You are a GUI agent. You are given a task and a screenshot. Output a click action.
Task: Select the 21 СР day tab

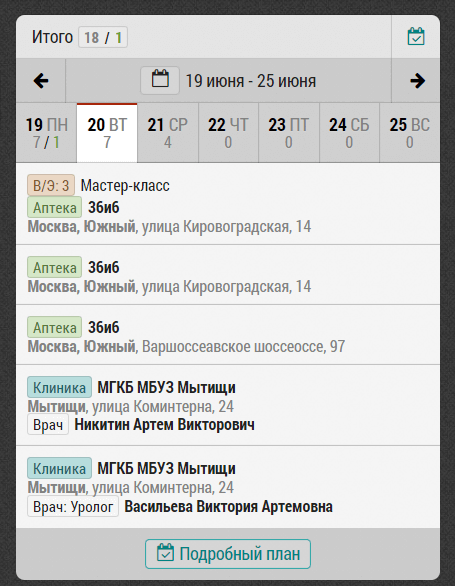(167, 133)
